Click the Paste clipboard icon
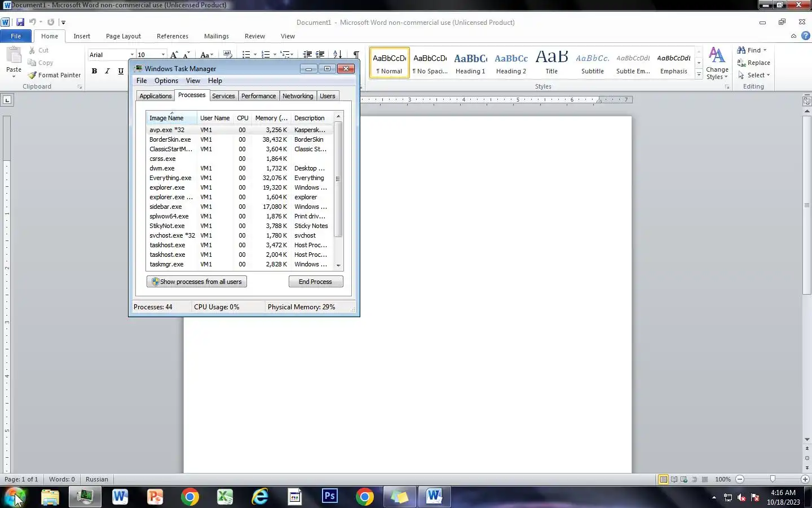The height and width of the screenshot is (508, 812). (x=14, y=56)
